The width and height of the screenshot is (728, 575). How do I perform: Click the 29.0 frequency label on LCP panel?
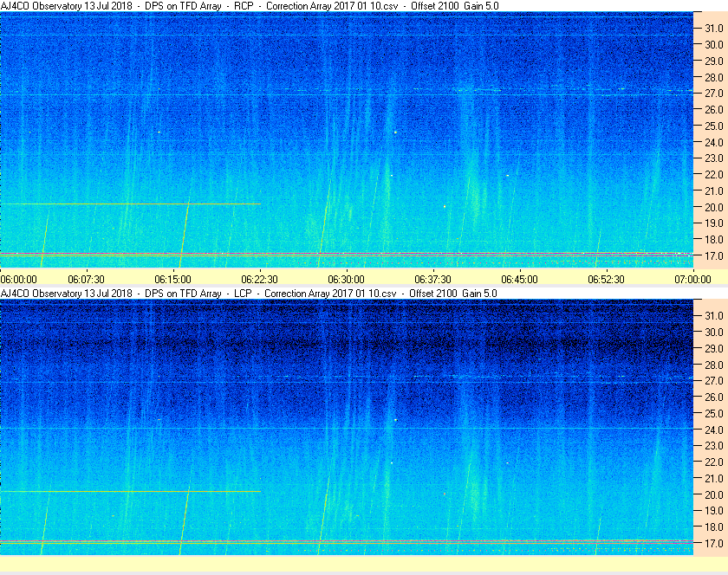point(714,348)
